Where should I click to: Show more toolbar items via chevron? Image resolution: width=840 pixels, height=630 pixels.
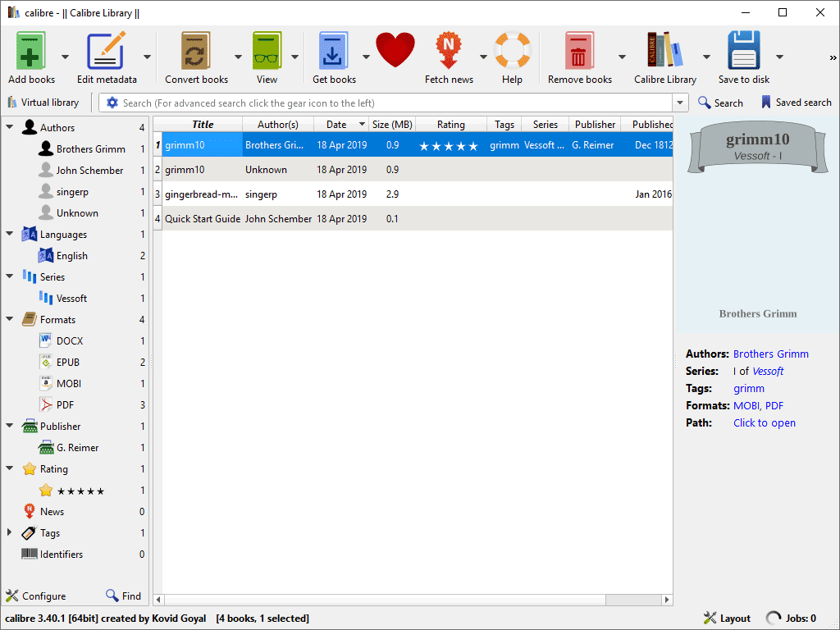(x=833, y=57)
